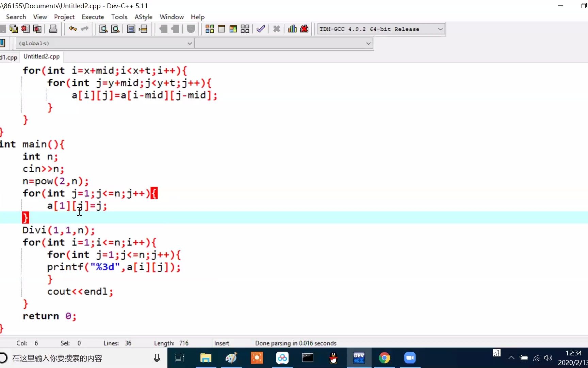Click the Close file toolbar icon

[x=26, y=29]
